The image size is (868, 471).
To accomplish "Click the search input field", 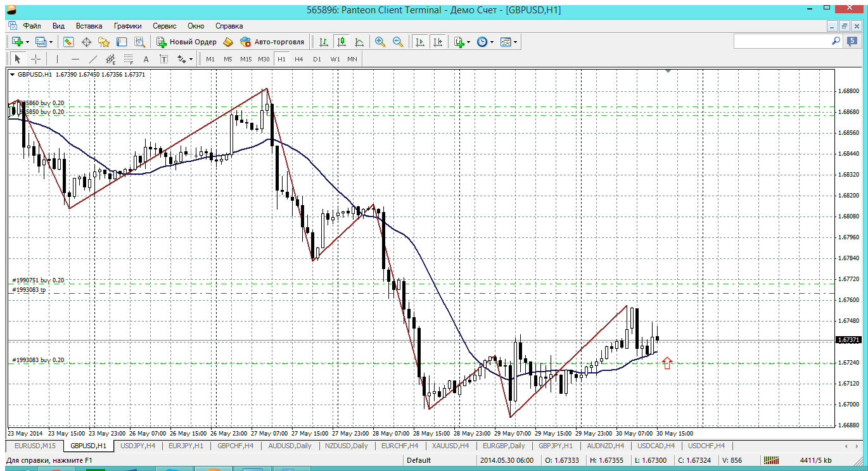I will point(782,41).
